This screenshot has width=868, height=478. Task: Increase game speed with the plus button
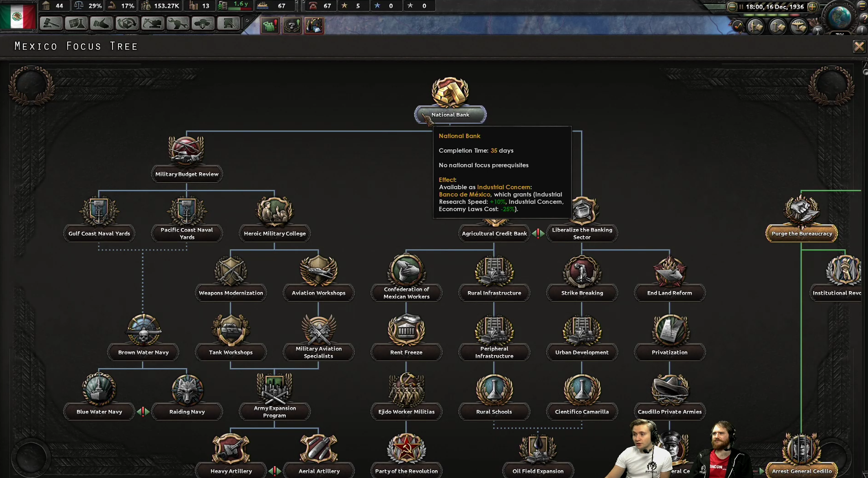click(x=812, y=7)
